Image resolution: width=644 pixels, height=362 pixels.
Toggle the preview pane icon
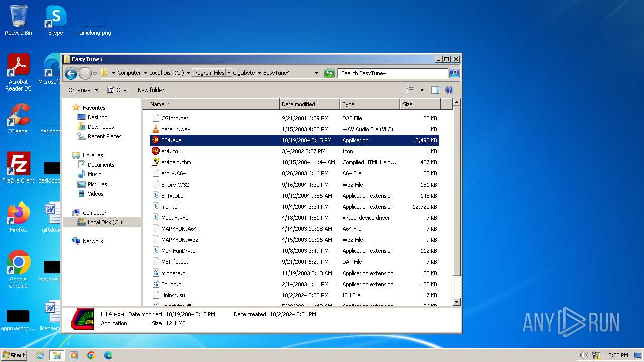click(x=435, y=90)
